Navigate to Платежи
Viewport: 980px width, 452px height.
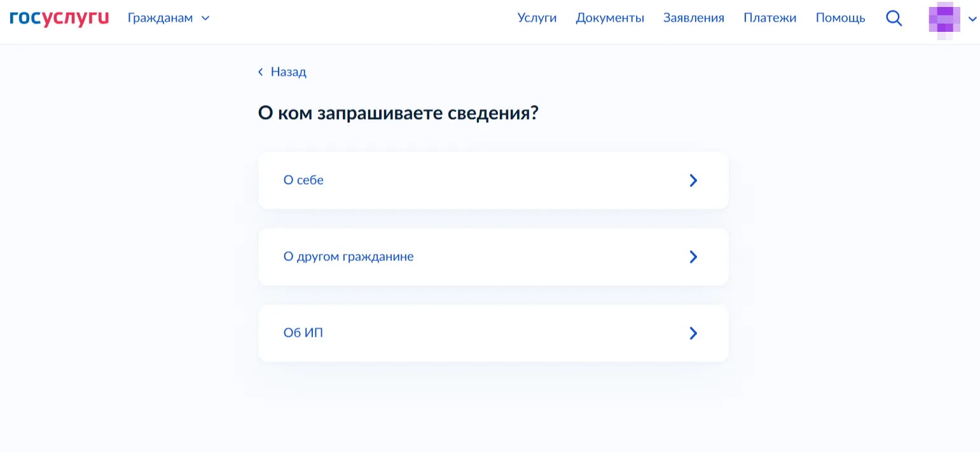[x=770, y=18]
